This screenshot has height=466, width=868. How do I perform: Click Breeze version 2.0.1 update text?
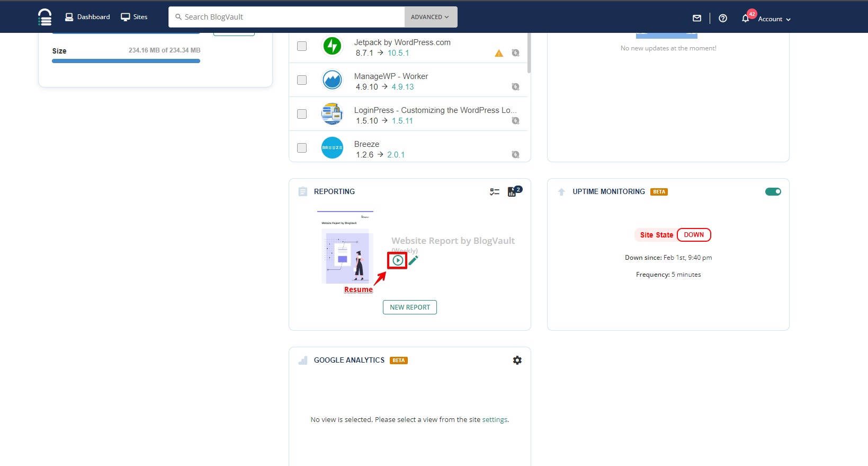pyautogui.click(x=396, y=155)
